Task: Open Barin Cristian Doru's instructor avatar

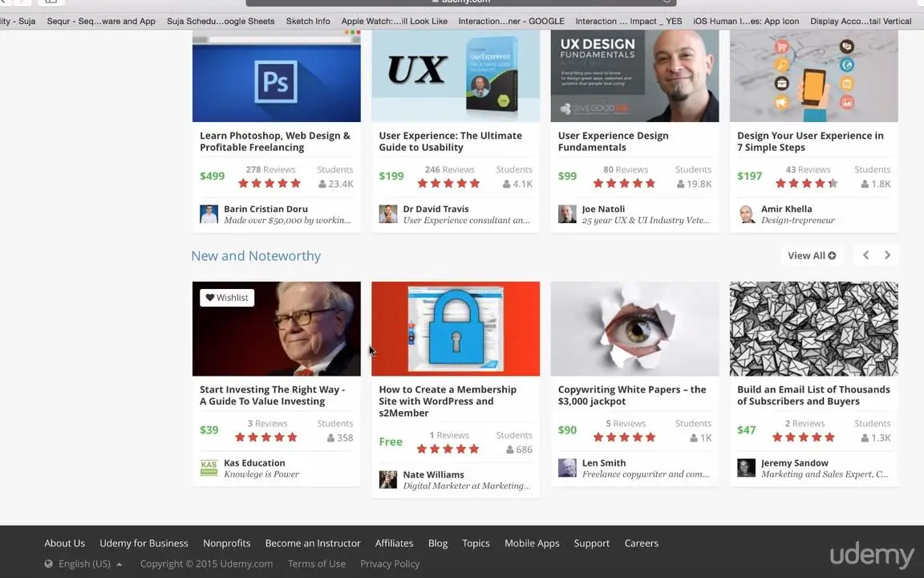Action: 209,214
